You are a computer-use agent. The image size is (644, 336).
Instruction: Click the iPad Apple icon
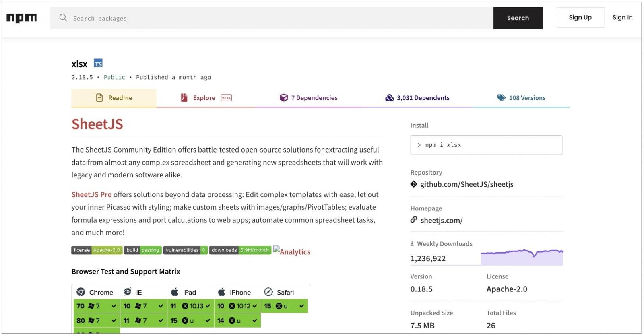tap(175, 292)
